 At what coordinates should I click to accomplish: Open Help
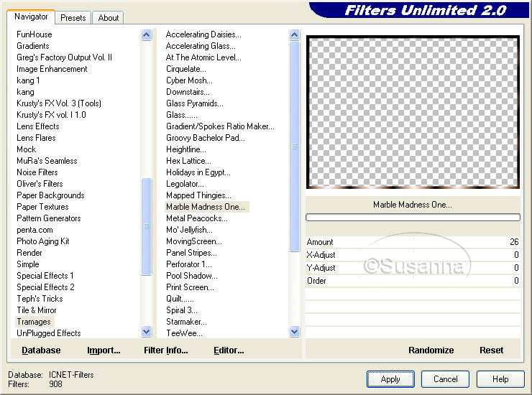tap(500, 379)
